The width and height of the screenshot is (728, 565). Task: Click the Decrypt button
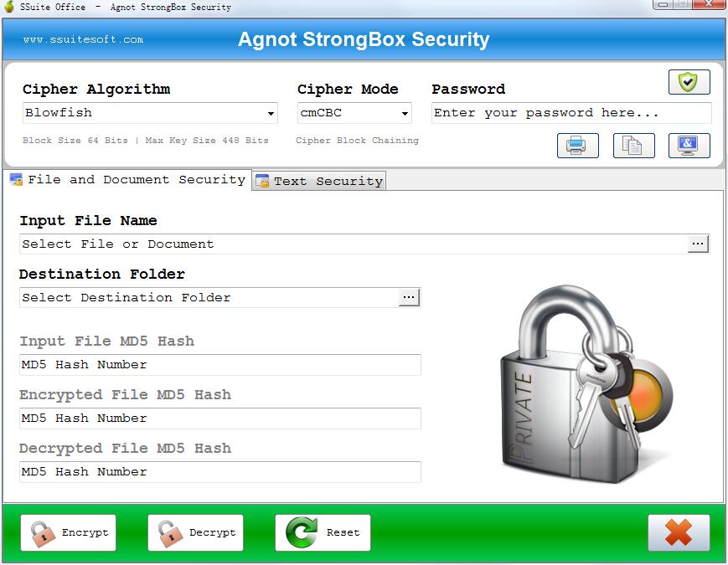(195, 532)
